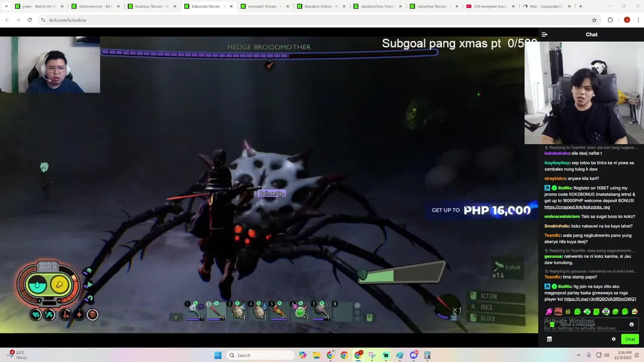Open the Telegram t.me link in chat
This screenshot has width=644, height=362.
click(x=600, y=299)
